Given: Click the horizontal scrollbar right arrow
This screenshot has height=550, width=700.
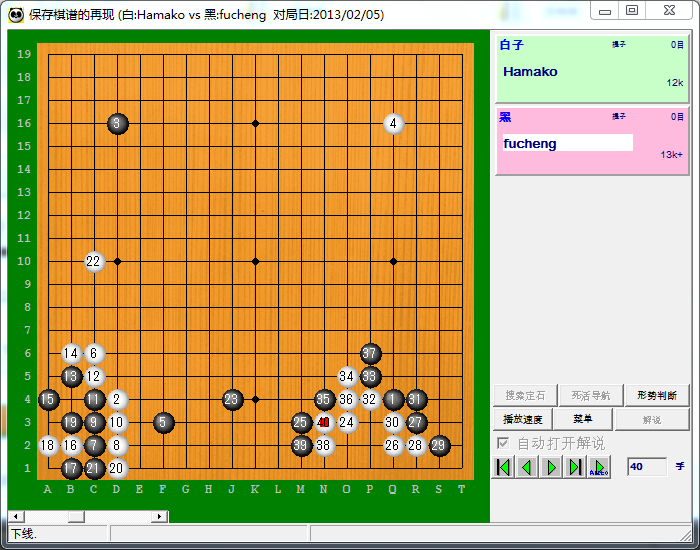Looking at the screenshot, I should [159, 517].
